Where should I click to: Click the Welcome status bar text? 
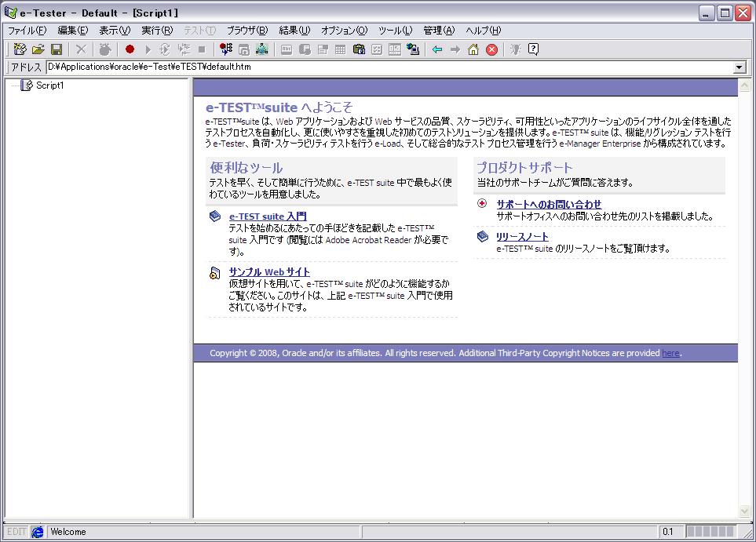click(68, 531)
